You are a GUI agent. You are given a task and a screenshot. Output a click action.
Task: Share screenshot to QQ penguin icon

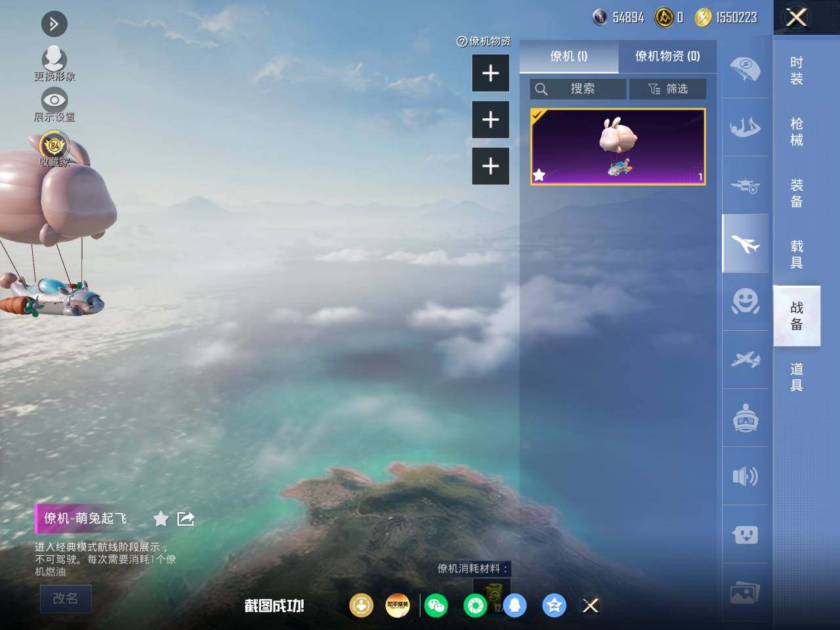point(515,606)
